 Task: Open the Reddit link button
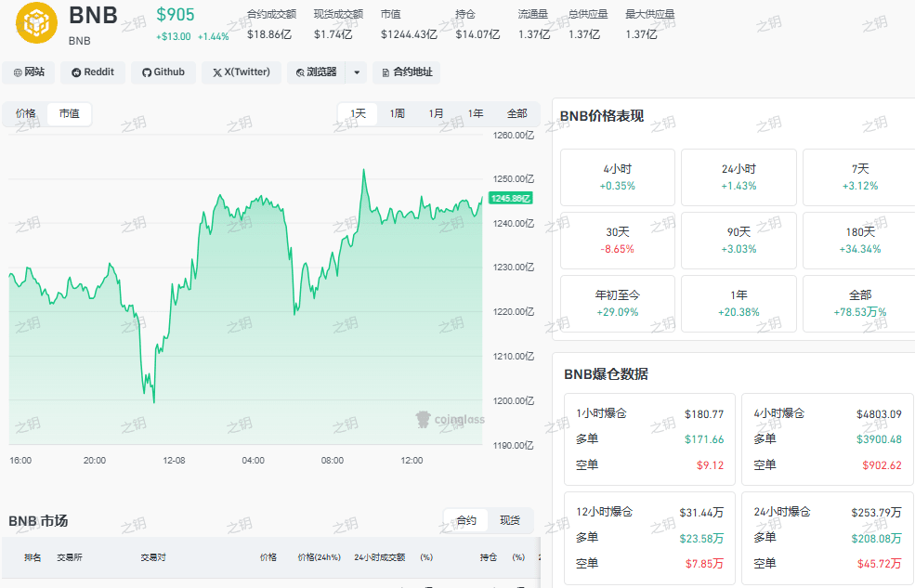[x=93, y=72]
